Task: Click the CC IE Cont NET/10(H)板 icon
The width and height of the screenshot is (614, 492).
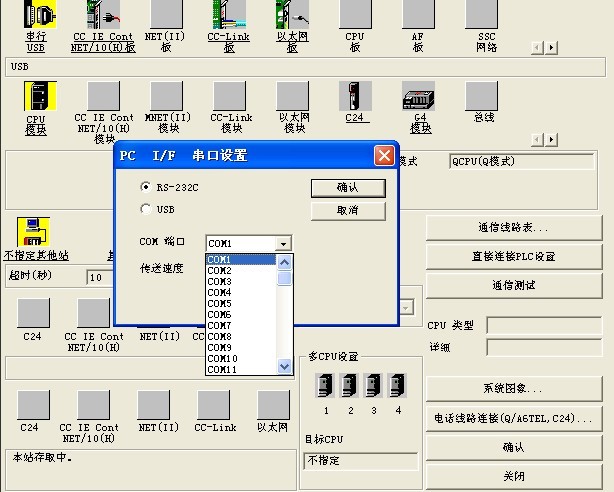Action: point(103,17)
